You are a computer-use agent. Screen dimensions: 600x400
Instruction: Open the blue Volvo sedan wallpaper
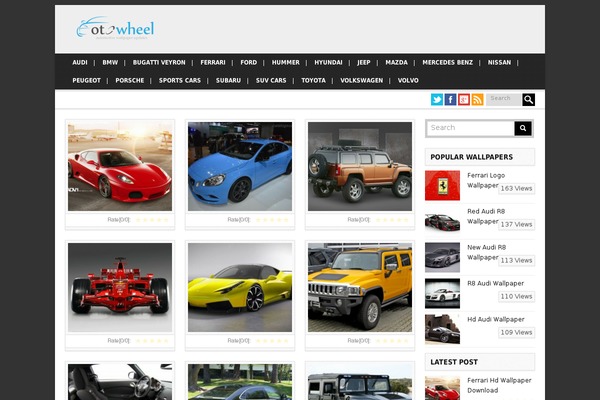click(240, 166)
